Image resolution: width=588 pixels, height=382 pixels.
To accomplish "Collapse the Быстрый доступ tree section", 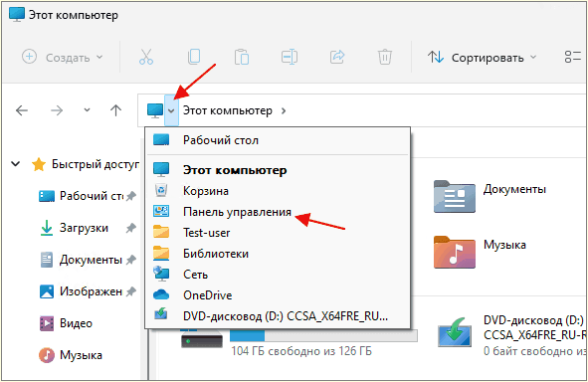I will coord(15,164).
